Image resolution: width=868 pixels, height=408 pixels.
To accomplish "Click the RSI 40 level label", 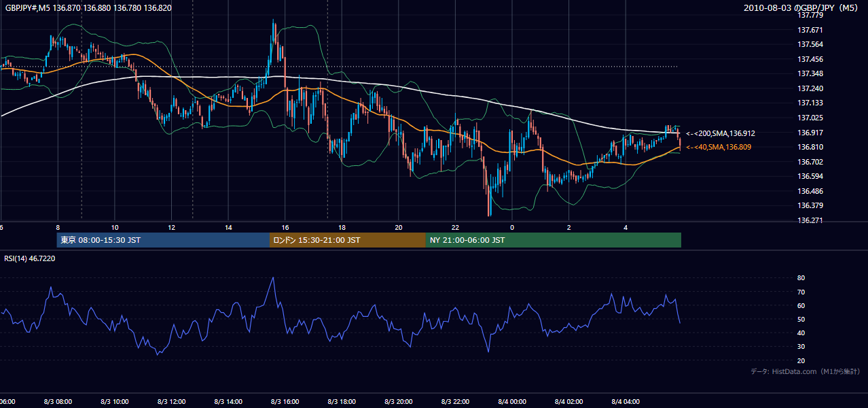I will coord(801,333).
